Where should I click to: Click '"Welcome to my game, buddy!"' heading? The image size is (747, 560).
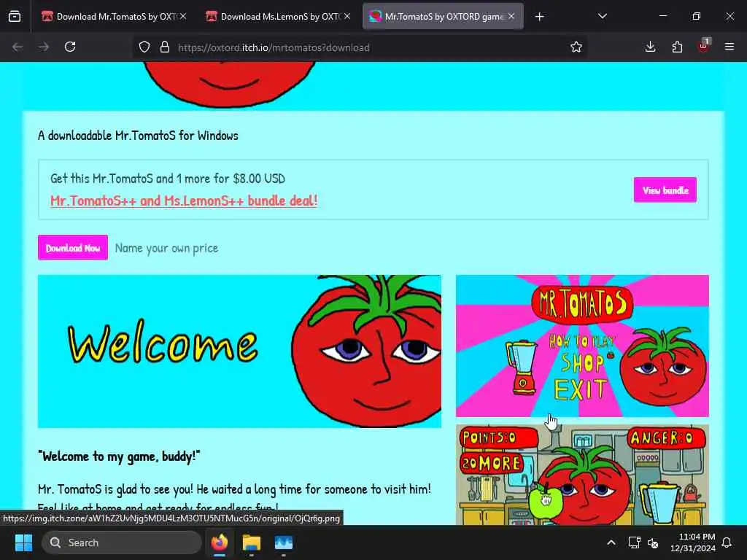[119, 456]
